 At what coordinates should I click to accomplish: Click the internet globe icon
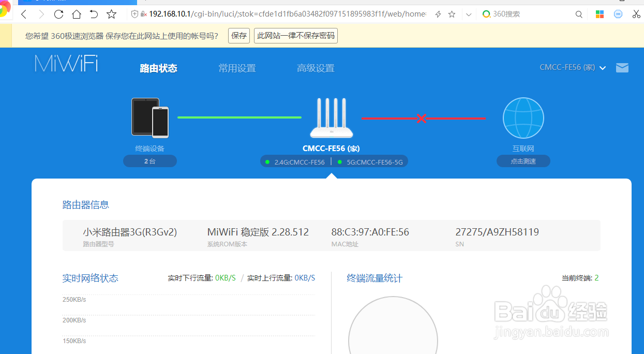point(523,118)
